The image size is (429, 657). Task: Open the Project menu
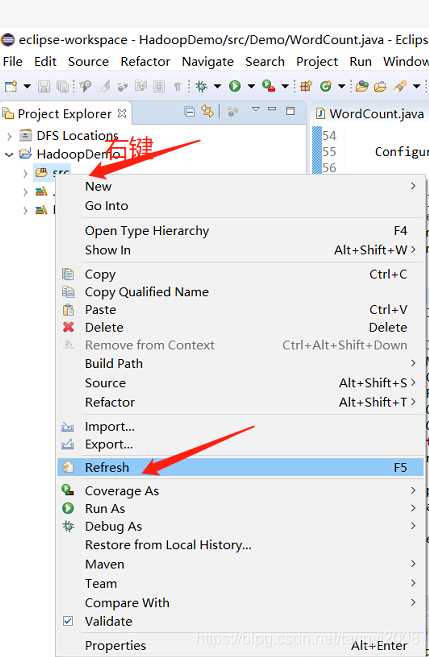click(x=317, y=62)
